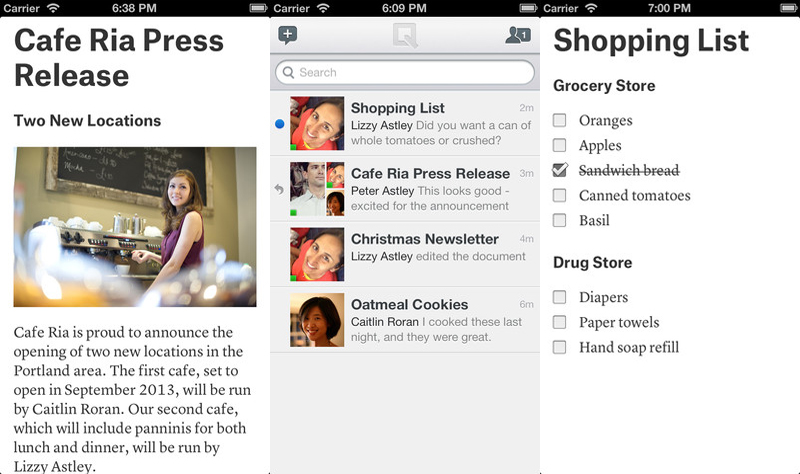The height and width of the screenshot is (474, 800).
Task: Check the Canned tomatoes checkbox
Action: pos(560,195)
